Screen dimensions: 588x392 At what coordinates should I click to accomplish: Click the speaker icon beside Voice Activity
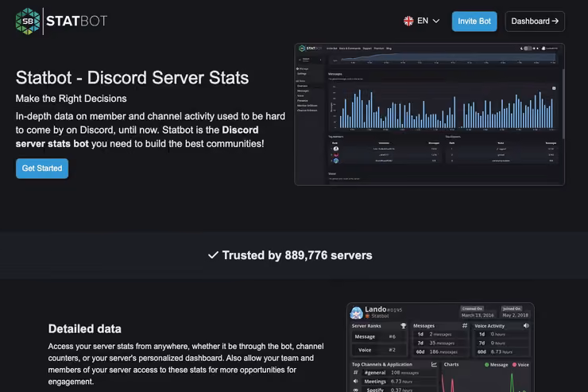[526, 325]
